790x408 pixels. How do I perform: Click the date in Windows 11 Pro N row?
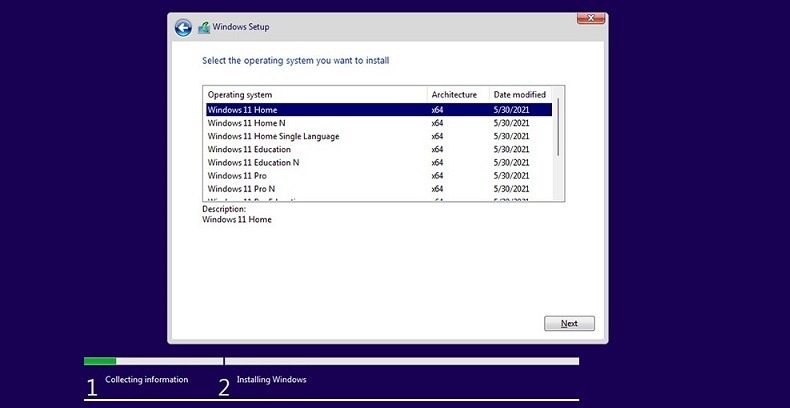(511, 189)
